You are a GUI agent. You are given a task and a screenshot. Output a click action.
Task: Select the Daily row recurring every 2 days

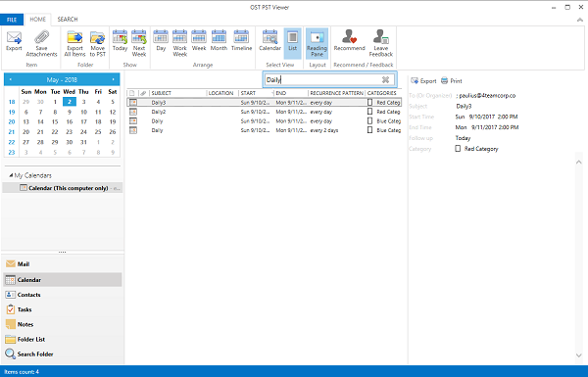[x=264, y=130]
